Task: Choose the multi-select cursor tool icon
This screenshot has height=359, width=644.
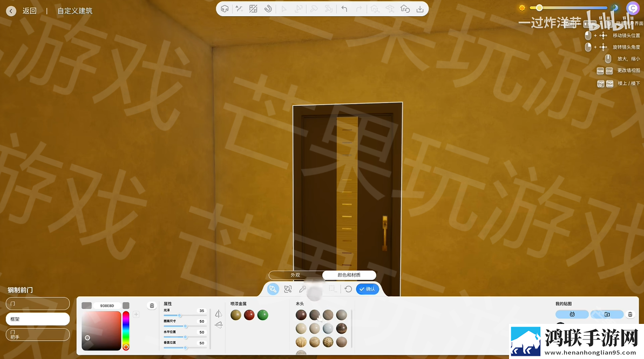Action: 299,9
